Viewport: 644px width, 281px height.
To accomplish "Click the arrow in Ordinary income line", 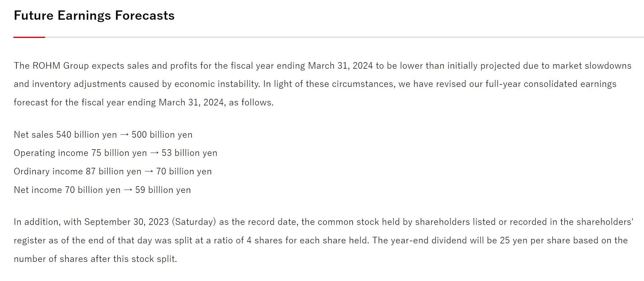I will pos(149,171).
